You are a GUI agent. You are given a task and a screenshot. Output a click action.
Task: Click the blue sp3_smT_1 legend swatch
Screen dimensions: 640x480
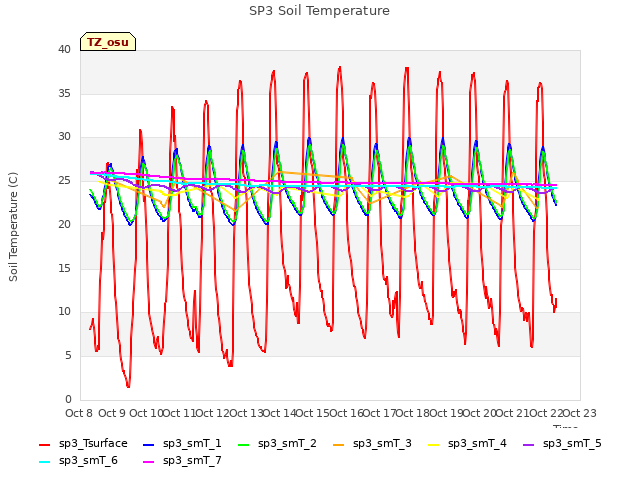click(149, 444)
